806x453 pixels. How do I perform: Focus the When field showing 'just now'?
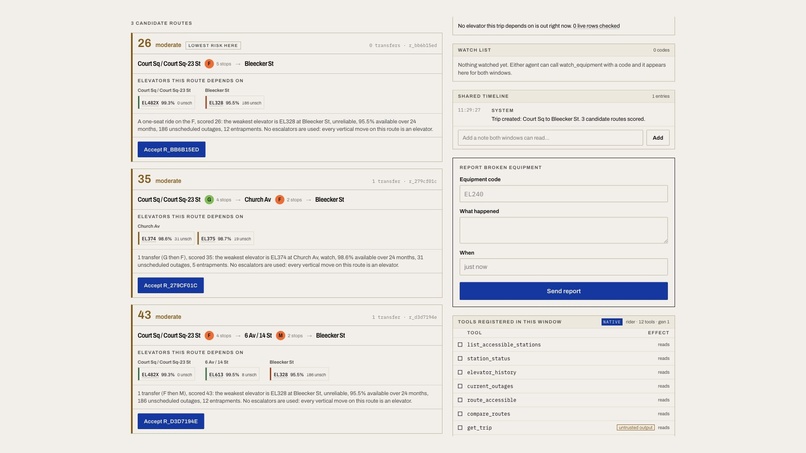563,267
